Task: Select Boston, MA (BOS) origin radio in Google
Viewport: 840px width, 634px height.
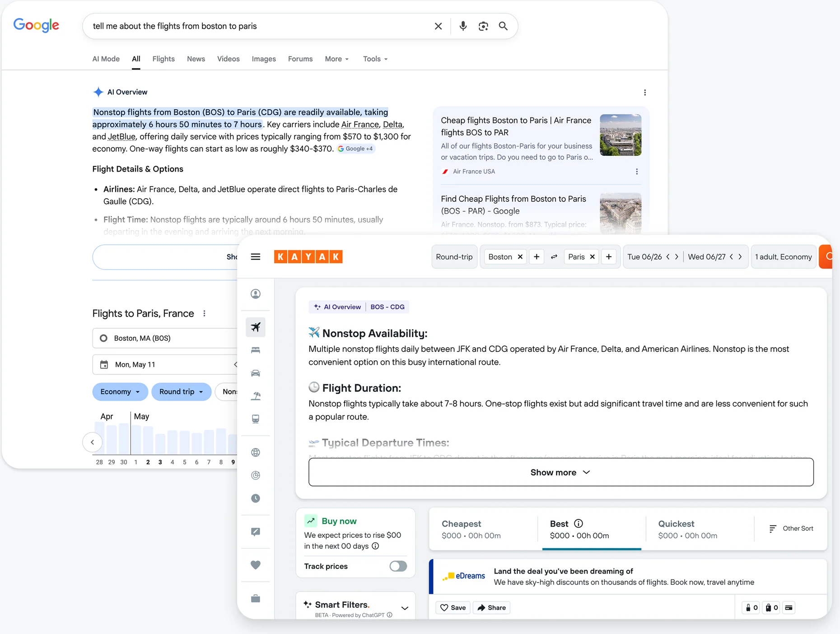Action: (x=103, y=338)
